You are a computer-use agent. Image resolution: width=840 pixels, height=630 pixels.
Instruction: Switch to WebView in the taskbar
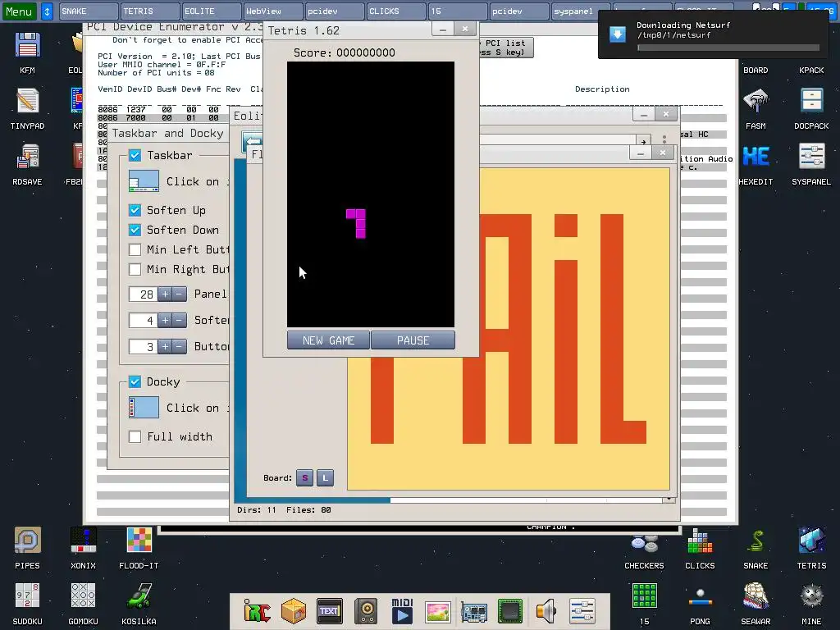click(273, 11)
